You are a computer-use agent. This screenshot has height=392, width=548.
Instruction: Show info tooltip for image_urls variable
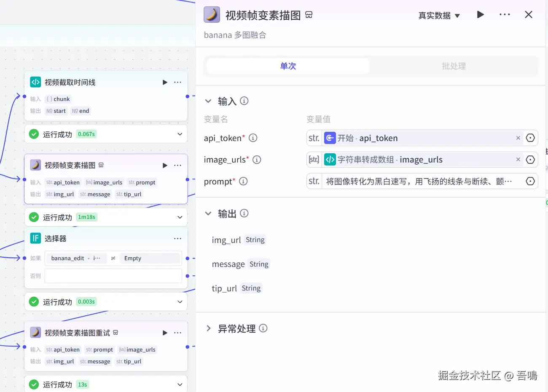(x=257, y=160)
